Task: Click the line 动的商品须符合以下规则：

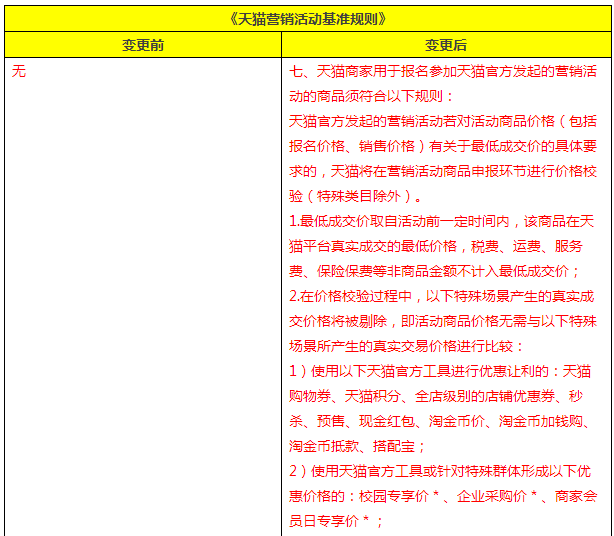Action: pos(371,96)
